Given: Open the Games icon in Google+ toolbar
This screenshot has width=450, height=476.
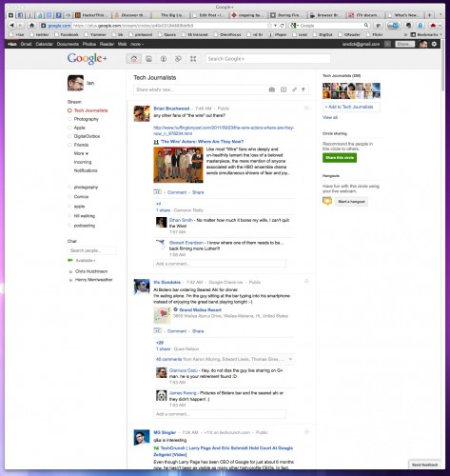Looking at the screenshot, I should (193, 59).
